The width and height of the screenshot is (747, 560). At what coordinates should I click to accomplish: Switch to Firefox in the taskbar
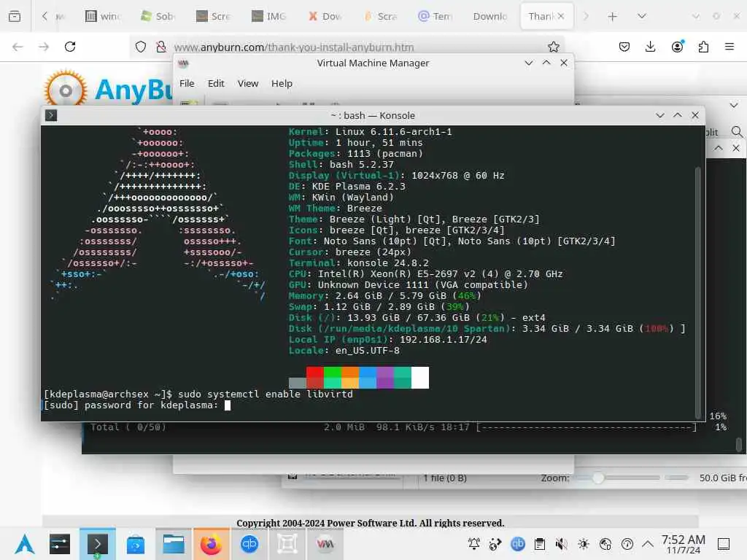211,544
